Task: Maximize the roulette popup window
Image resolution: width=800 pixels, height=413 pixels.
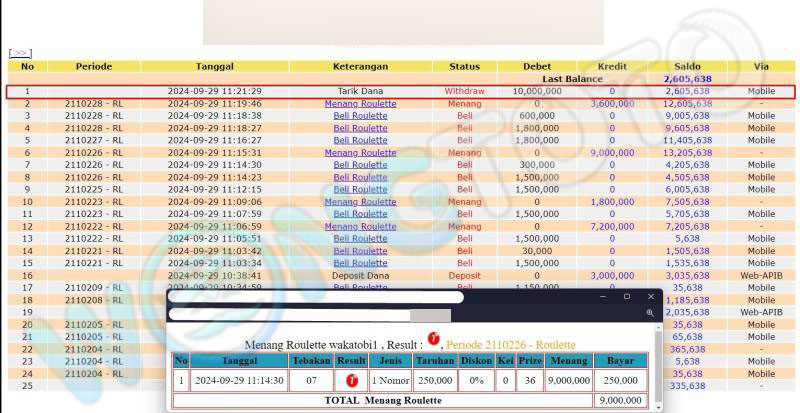Action: tap(627, 296)
